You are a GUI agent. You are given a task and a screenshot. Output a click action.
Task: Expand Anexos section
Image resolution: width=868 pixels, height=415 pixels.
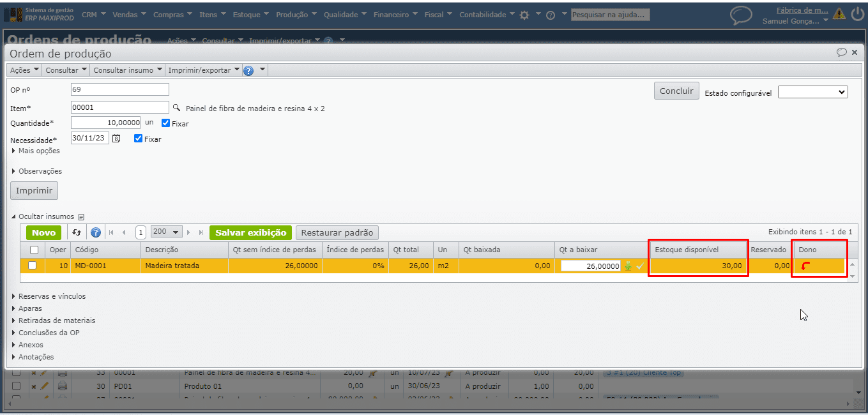click(x=27, y=345)
